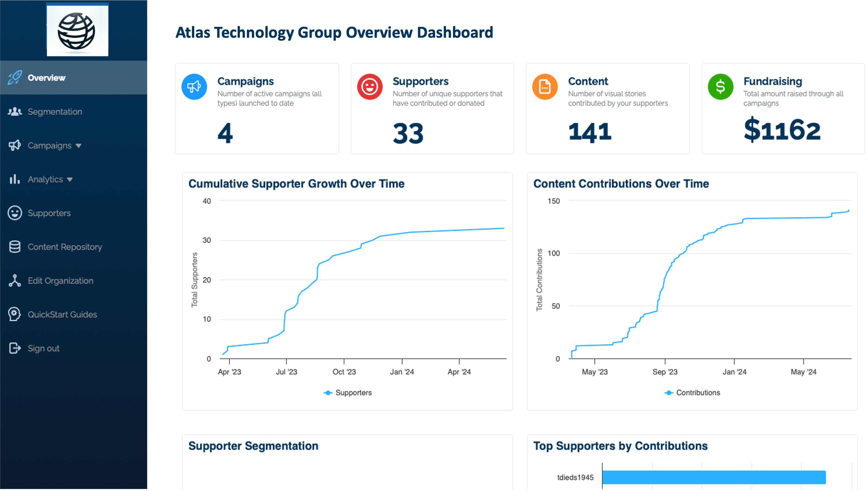The height and width of the screenshot is (491, 868).
Task: Click the Content Contributions Over Time title
Action: pyautogui.click(x=621, y=184)
